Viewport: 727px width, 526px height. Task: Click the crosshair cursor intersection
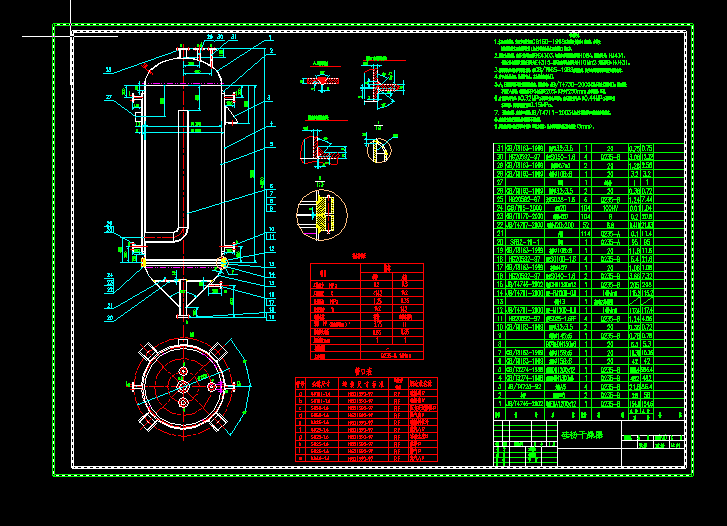point(70,36)
